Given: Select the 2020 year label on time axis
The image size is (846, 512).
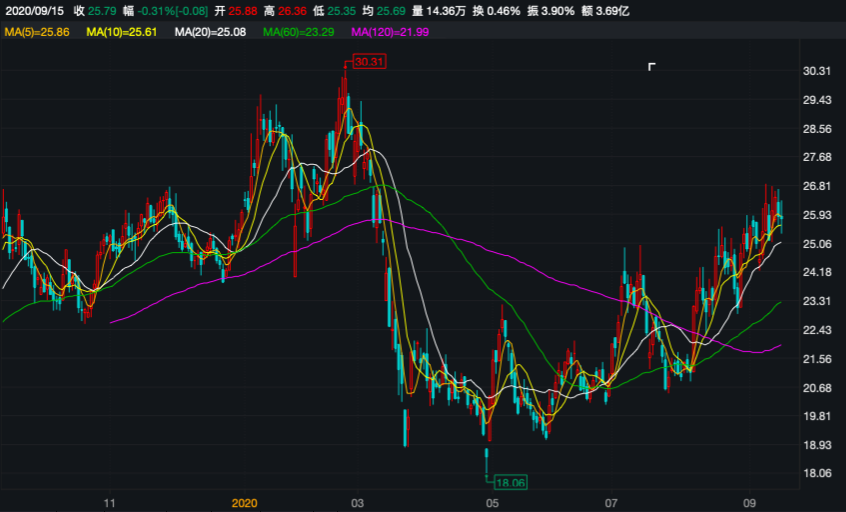Looking at the screenshot, I should 245,502.
